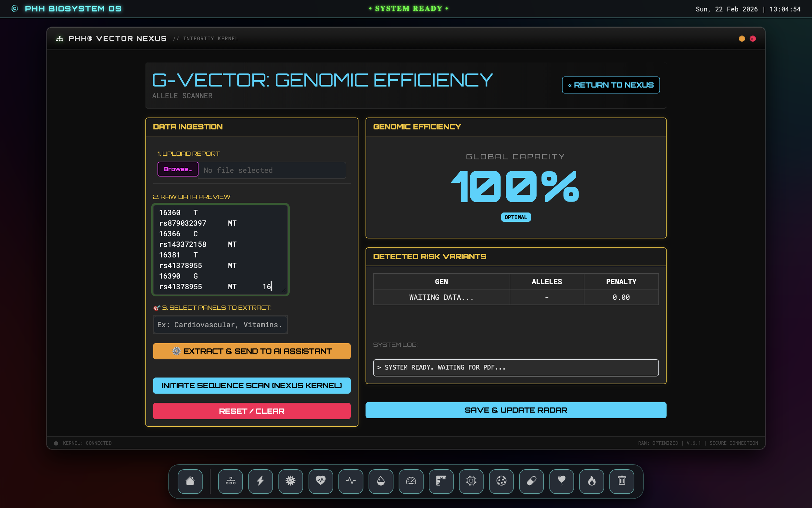
Task: Click the orange minimize dot on window
Action: click(x=742, y=39)
